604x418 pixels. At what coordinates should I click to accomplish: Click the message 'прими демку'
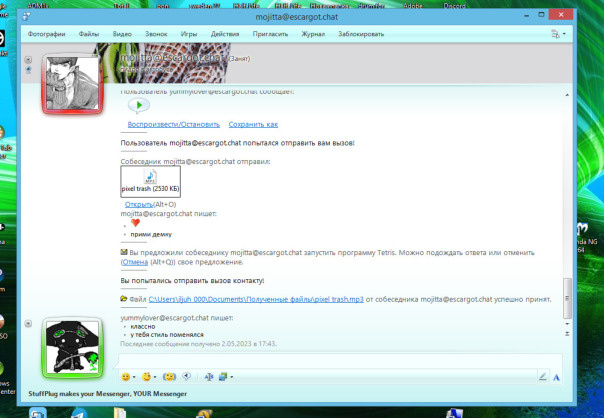click(151, 234)
